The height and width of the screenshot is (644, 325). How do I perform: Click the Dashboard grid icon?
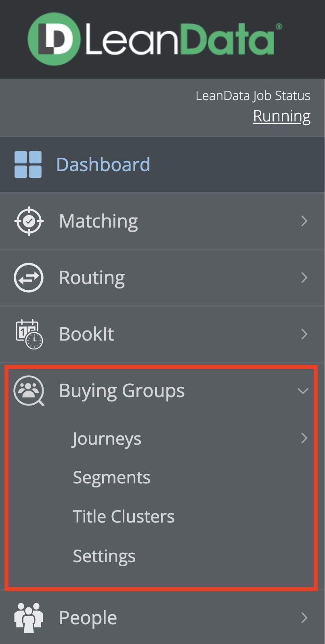point(28,165)
